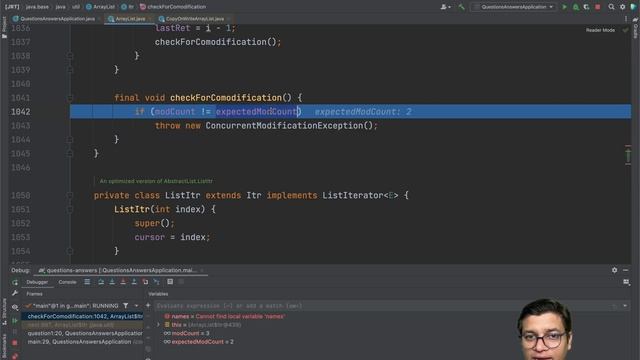Click the View Breakpoints eye icon
This screenshot has height=360, width=640.
point(15,307)
